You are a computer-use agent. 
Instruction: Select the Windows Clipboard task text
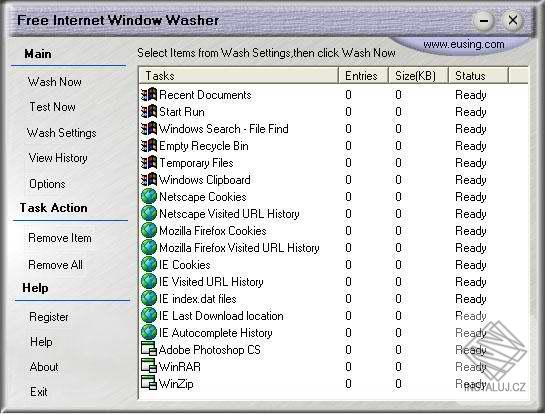click(205, 180)
